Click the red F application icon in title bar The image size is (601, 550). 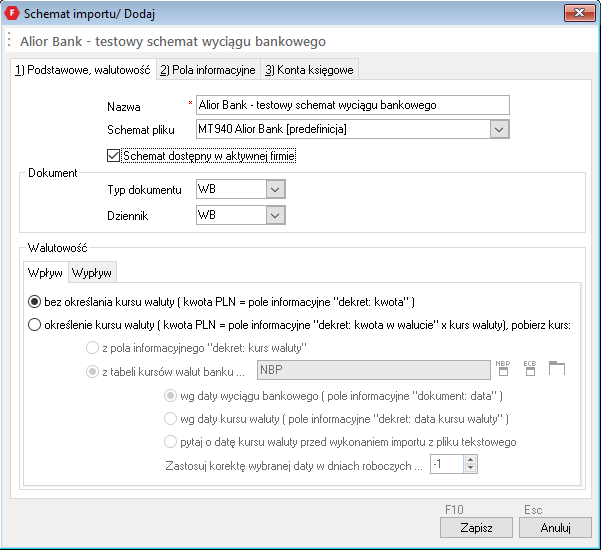pyautogui.click(x=12, y=13)
